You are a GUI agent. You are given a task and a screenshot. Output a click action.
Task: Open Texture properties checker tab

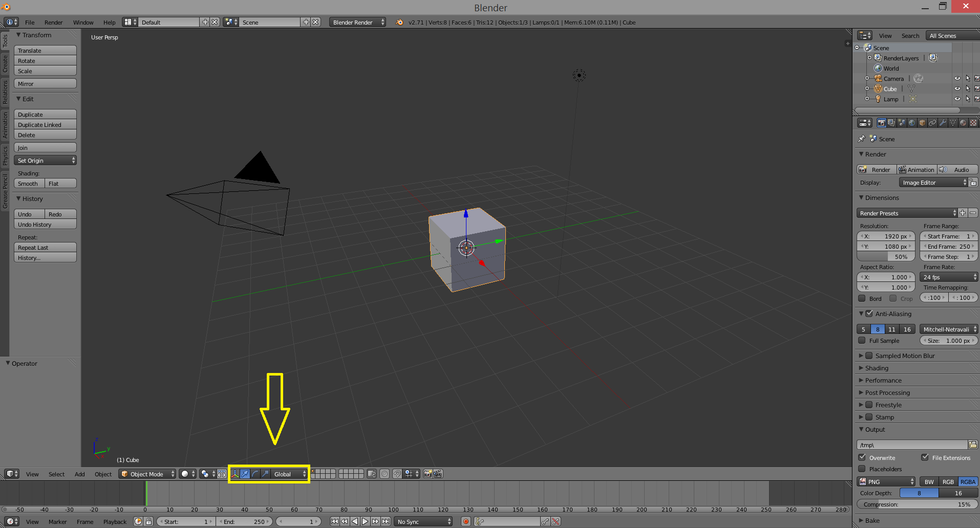coord(973,123)
